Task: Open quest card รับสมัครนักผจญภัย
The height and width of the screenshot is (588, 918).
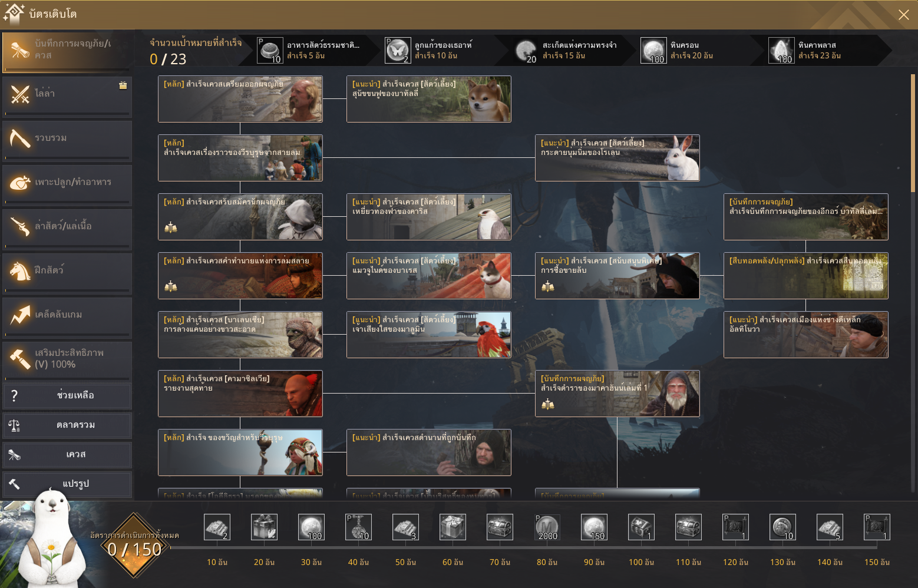Action: 240,217
